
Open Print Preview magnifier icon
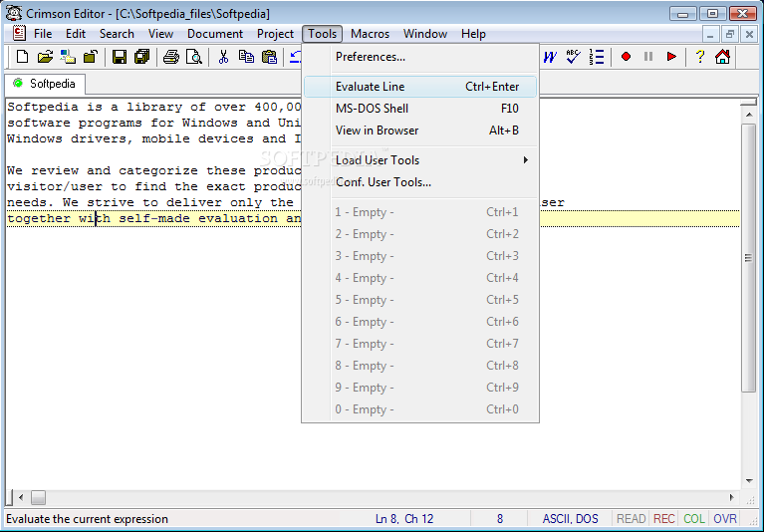pos(194,57)
